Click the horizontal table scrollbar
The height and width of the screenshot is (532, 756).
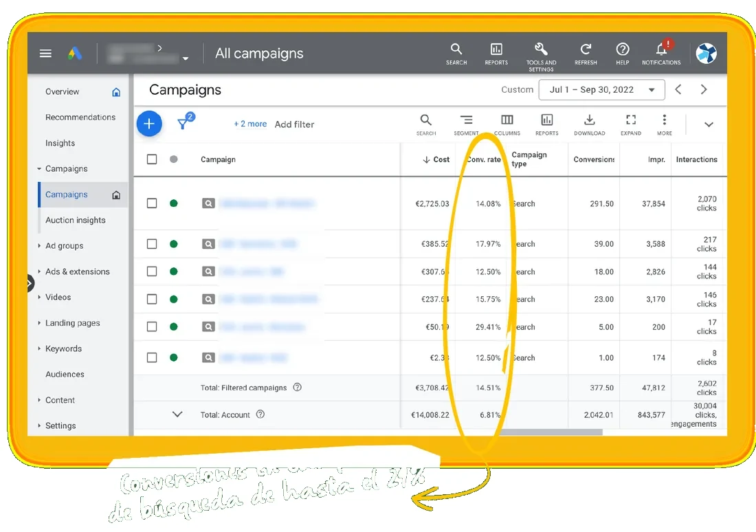click(x=551, y=432)
